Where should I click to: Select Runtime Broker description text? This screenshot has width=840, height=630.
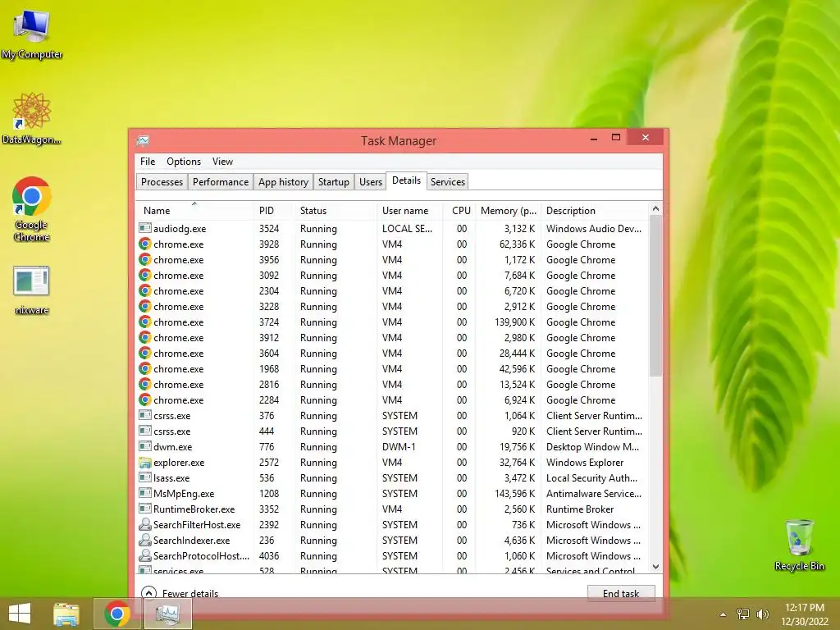[580, 509]
